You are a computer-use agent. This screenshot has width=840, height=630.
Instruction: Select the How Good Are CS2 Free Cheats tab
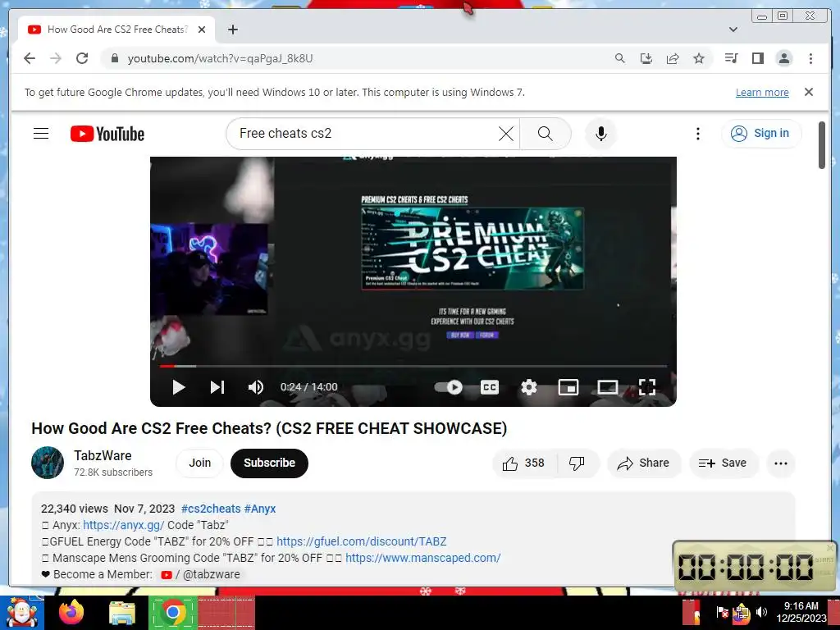click(117, 30)
